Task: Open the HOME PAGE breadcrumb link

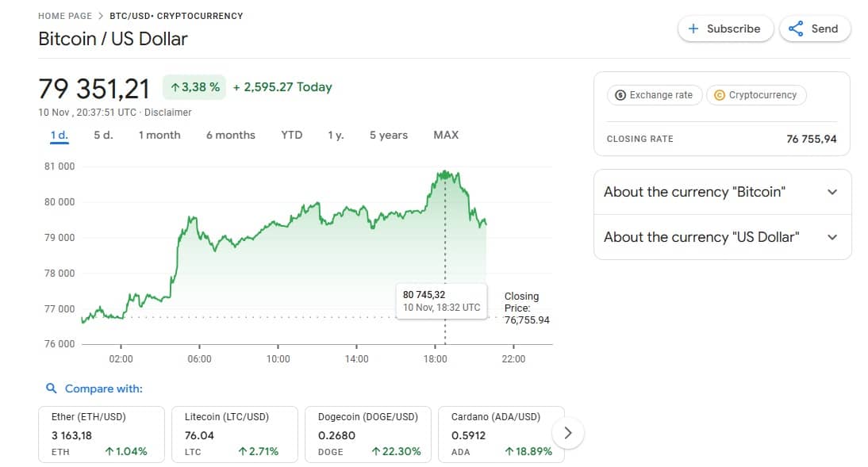Action: coord(65,16)
